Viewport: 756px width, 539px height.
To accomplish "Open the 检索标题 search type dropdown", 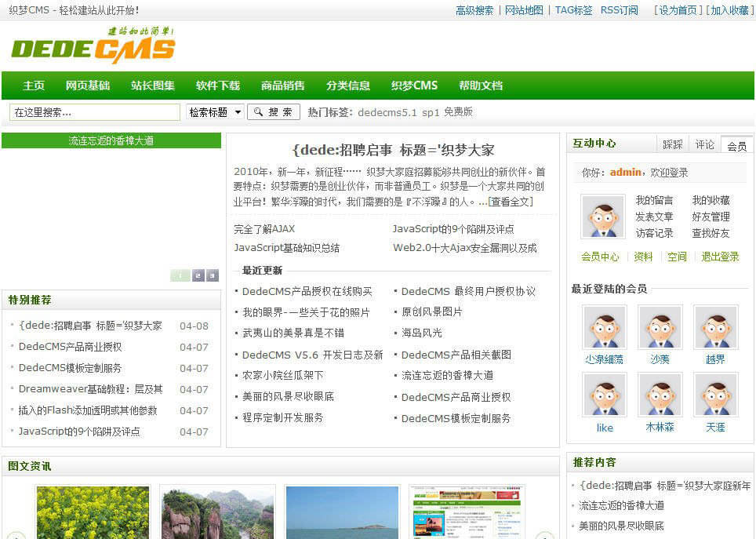I will pyautogui.click(x=215, y=112).
